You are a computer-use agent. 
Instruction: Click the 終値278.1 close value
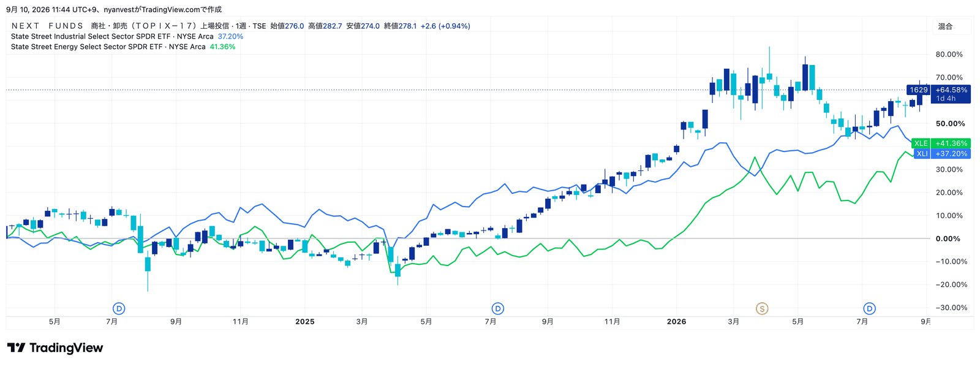coord(401,26)
